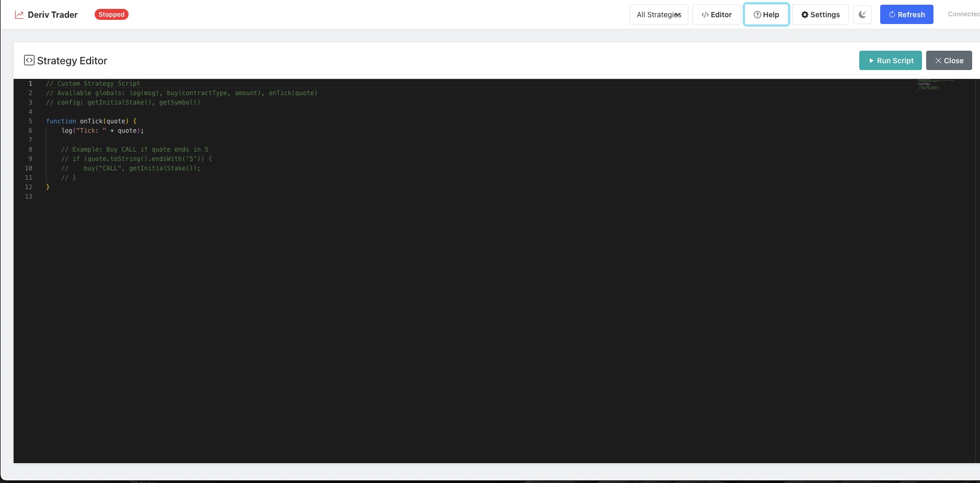Viewport: 980px width, 483px height.
Task: Click the gear icon on the Settings button
Action: click(804, 15)
